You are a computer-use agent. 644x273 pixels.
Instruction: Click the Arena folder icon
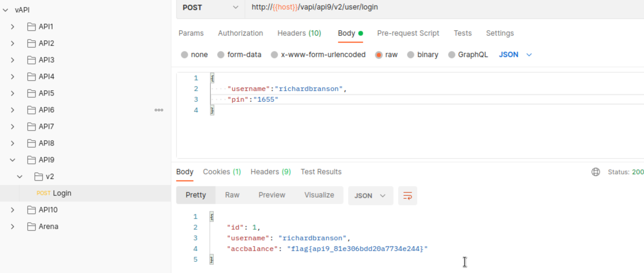[31, 227]
